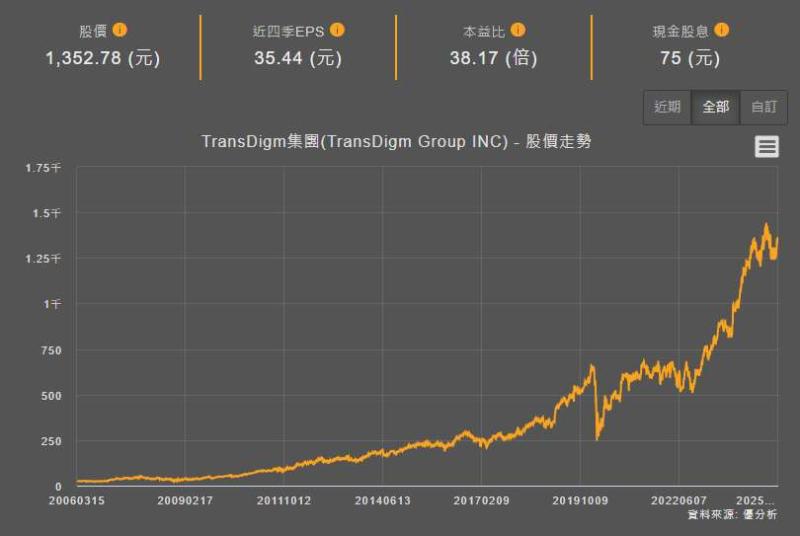Click the stock price value 1,352.78 (元)

click(x=103, y=58)
